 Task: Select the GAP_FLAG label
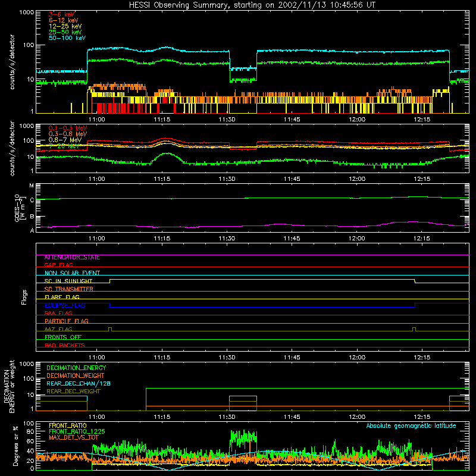point(58,265)
